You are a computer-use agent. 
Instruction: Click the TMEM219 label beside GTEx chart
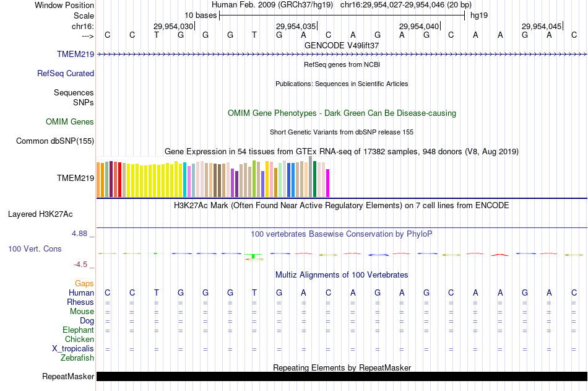coord(76,178)
